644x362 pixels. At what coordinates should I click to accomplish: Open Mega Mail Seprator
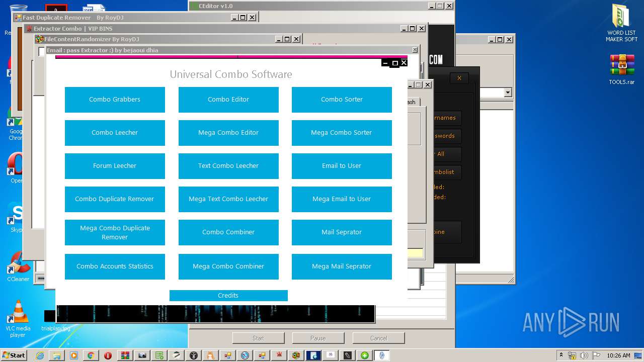tap(342, 266)
